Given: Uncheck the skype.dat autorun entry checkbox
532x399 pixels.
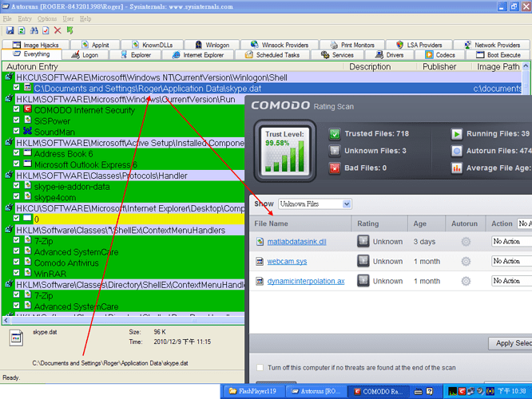Looking at the screenshot, I should (x=16, y=87).
